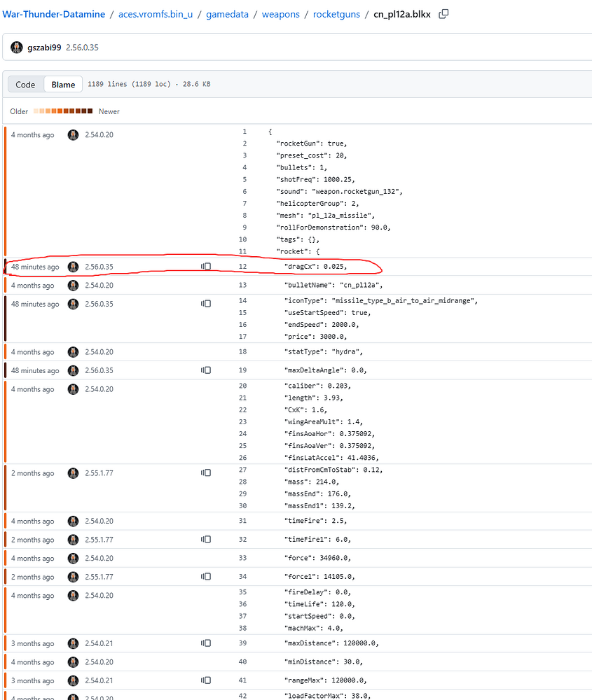Open author avatar on the timeFire1 row
The width and height of the screenshot is (592, 700).
73,540
